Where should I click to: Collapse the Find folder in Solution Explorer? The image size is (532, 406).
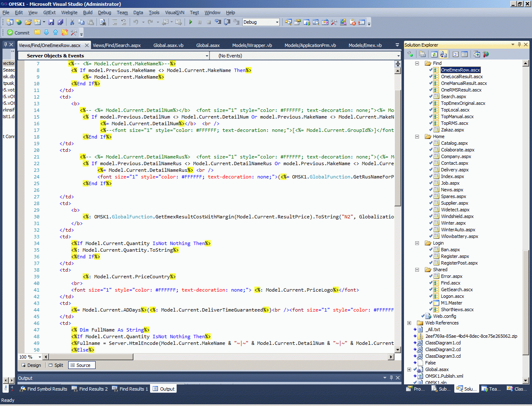click(417, 63)
